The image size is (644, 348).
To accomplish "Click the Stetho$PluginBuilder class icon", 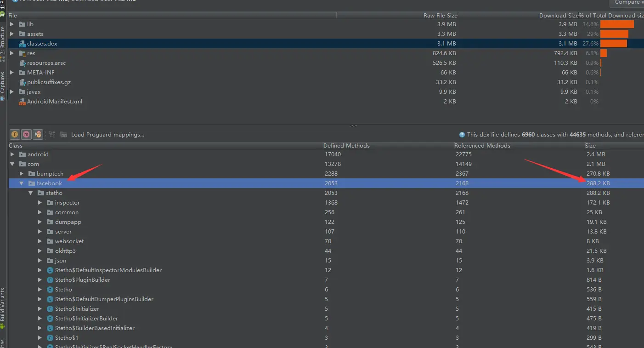I will pos(50,280).
